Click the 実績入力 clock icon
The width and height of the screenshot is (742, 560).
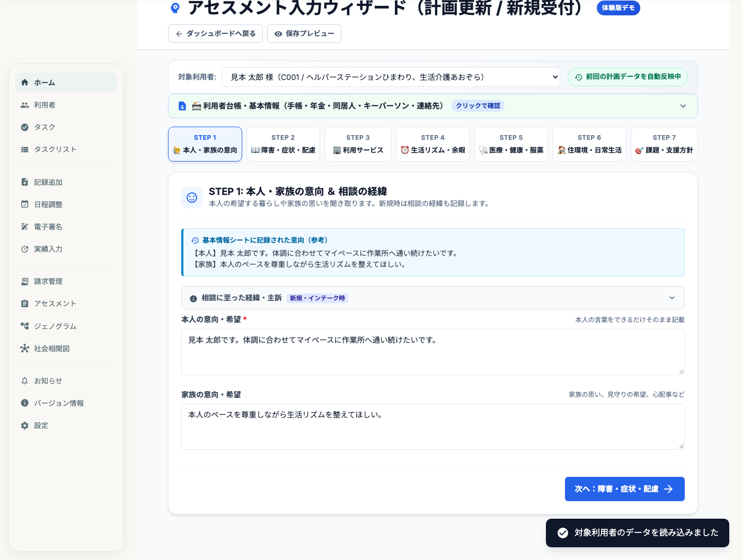(24, 249)
